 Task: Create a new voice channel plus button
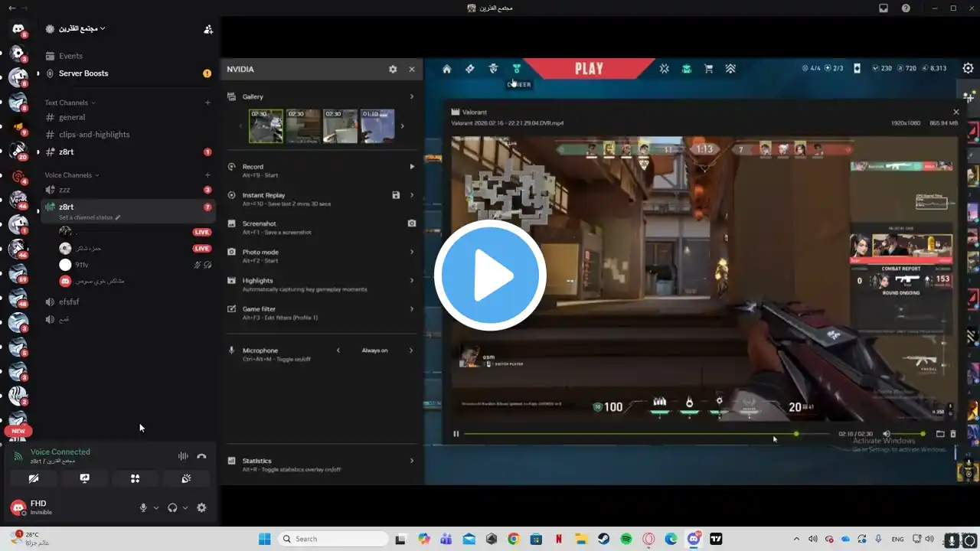pos(207,175)
